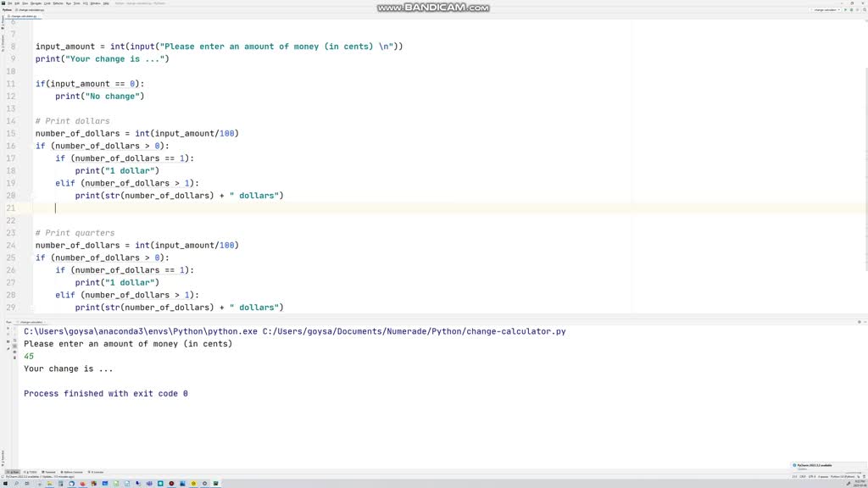Click the Search Everywhere magnifier icon
The height and width of the screenshot is (488, 868).
click(x=864, y=9)
